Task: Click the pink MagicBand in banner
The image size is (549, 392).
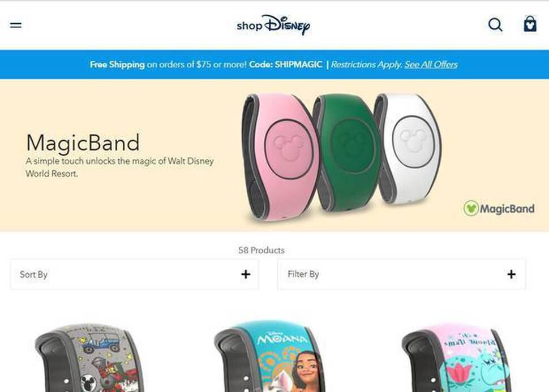Action: click(x=279, y=157)
